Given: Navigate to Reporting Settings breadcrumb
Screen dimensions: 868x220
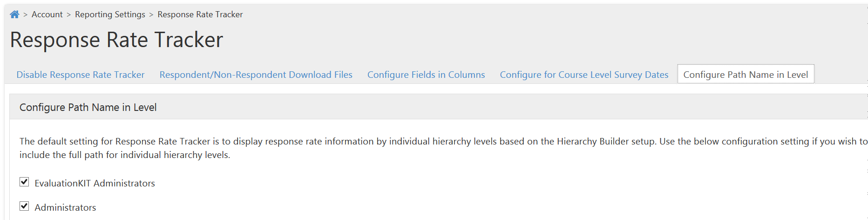Looking at the screenshot, I should click(110, 14).
